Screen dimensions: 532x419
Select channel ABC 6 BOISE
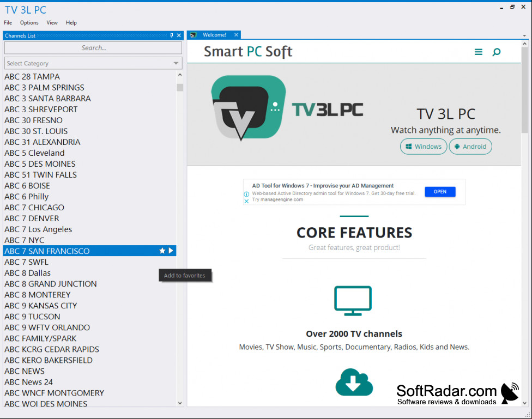pyautogui.click(x=89, y=186)
